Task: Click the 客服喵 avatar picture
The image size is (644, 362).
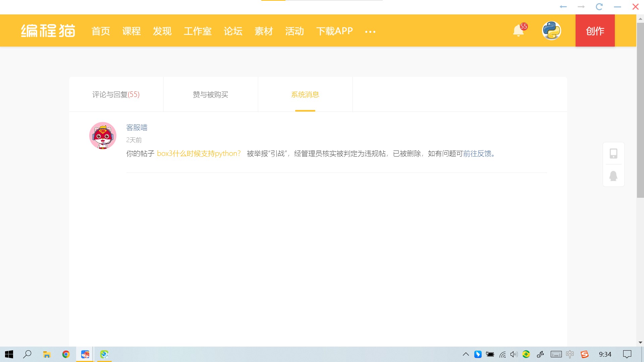Action: 103,135
